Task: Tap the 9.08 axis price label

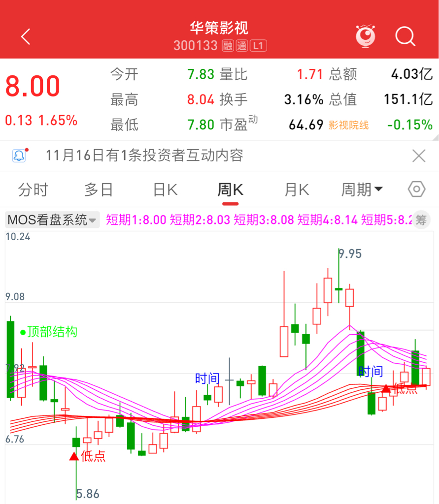Action: 15,297
